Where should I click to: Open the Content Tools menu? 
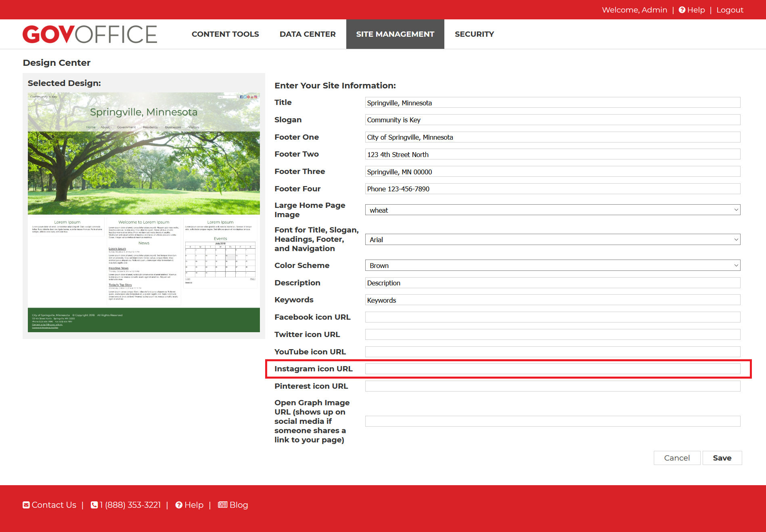(225, 34)
